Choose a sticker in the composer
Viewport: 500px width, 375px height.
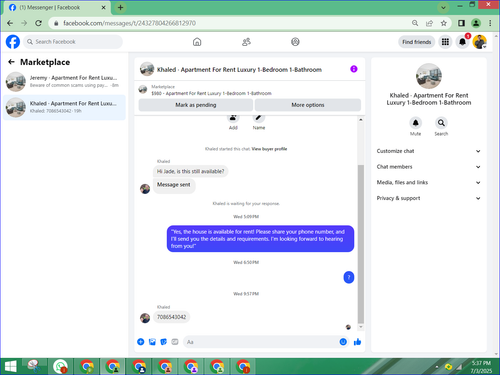point(163,342)
